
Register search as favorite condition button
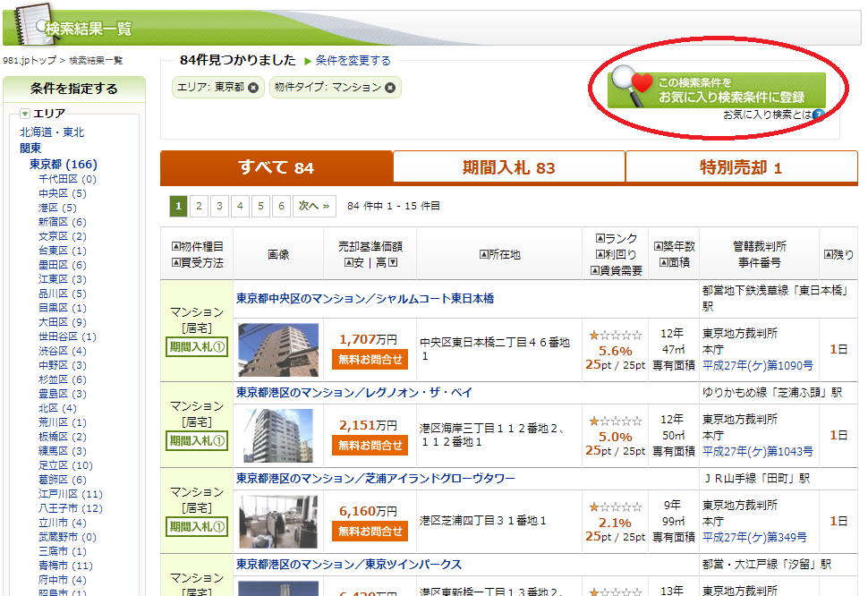tap(716, 90)
